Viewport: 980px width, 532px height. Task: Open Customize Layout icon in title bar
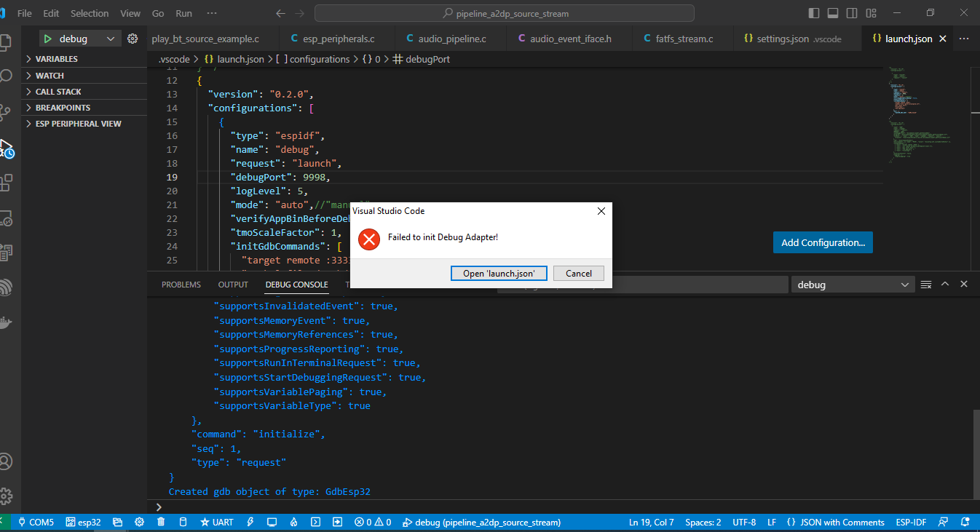point(871,13)
